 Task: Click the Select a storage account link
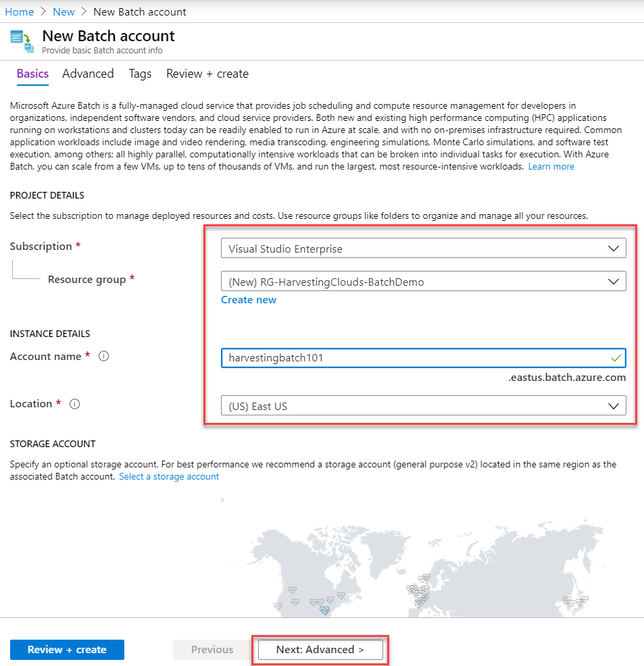[169, 477]
